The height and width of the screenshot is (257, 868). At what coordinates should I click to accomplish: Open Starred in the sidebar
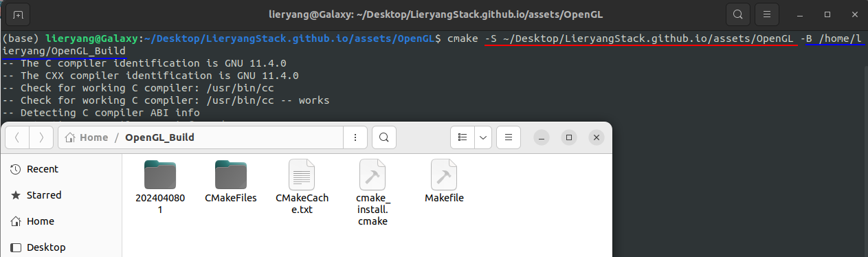point(60,195)
